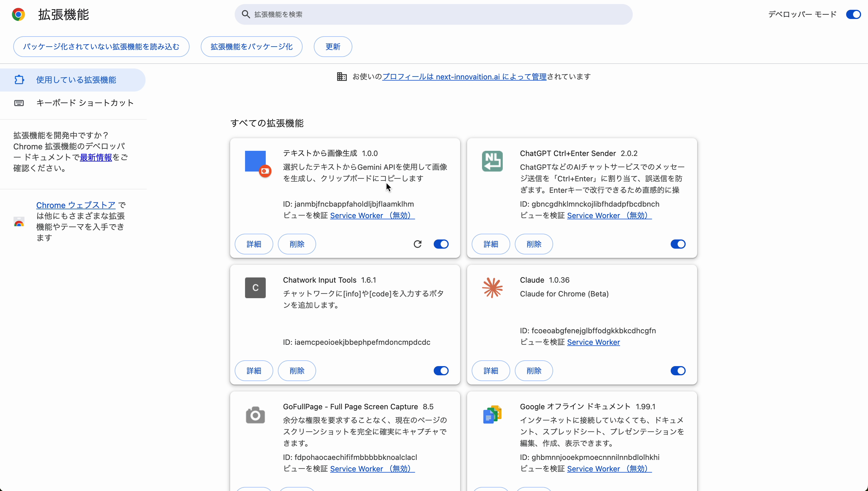The image size is (868, 491).
Task: Open the Claude Service Worker link
Action: [593, 342]
